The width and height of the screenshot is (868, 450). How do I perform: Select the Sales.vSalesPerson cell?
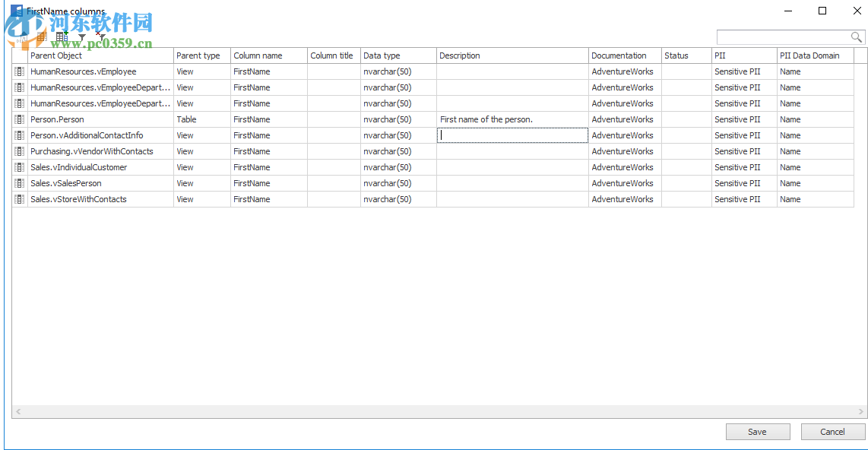[100, 184]
